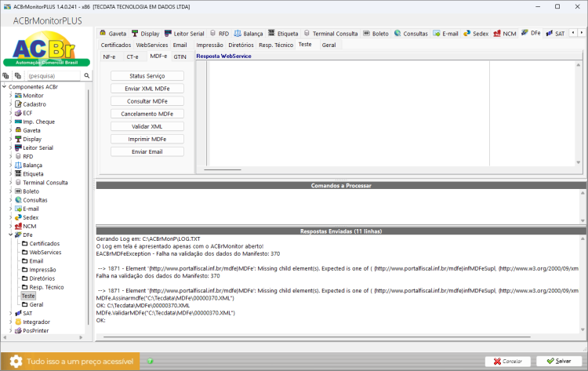
Task: Click the Salvar button
Action: pyautogui.click(x=559, y=361)
